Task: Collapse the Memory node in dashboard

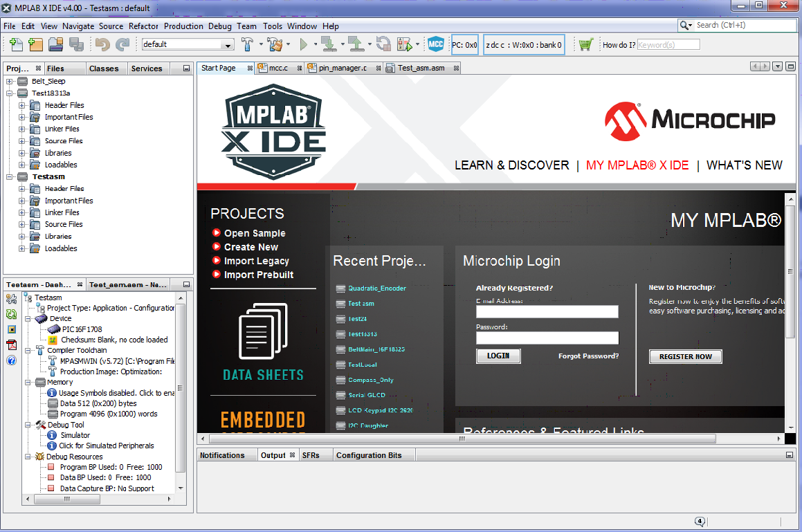Action: tap(28, 382)
